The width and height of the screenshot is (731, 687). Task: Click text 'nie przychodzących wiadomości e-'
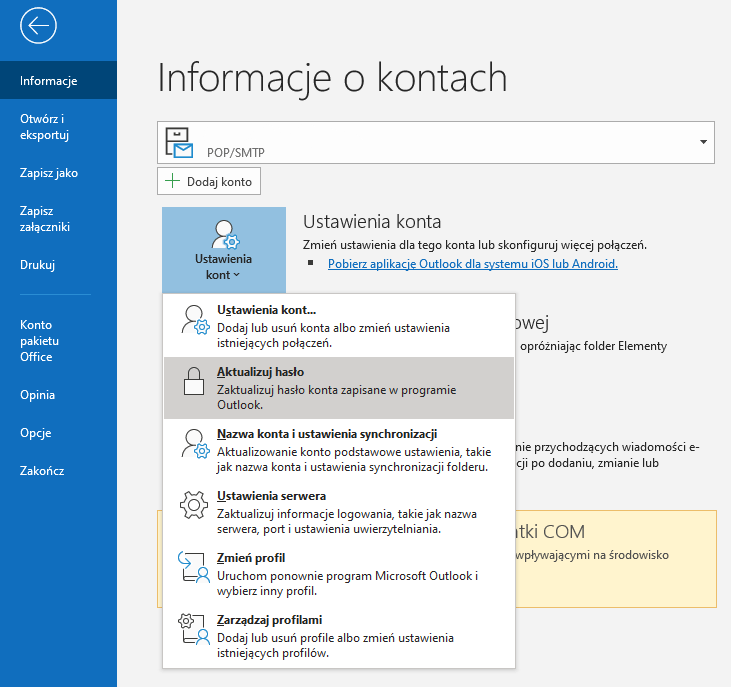point(608,447)
